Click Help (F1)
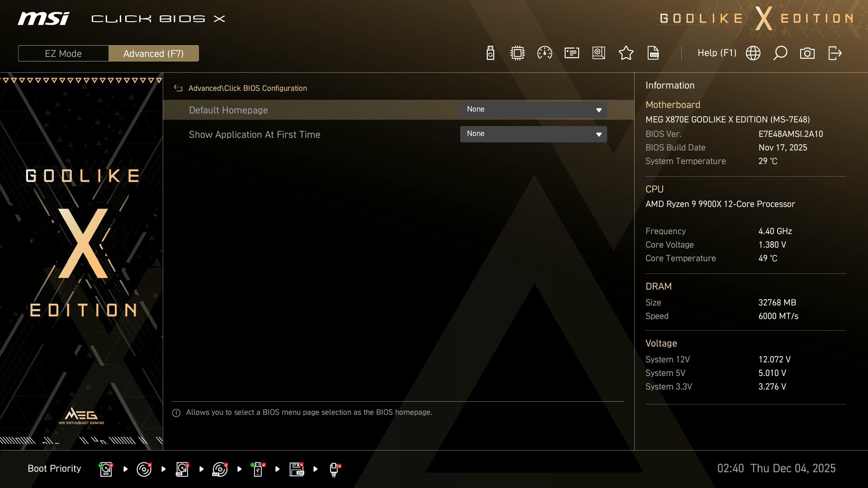 [717, 53]
